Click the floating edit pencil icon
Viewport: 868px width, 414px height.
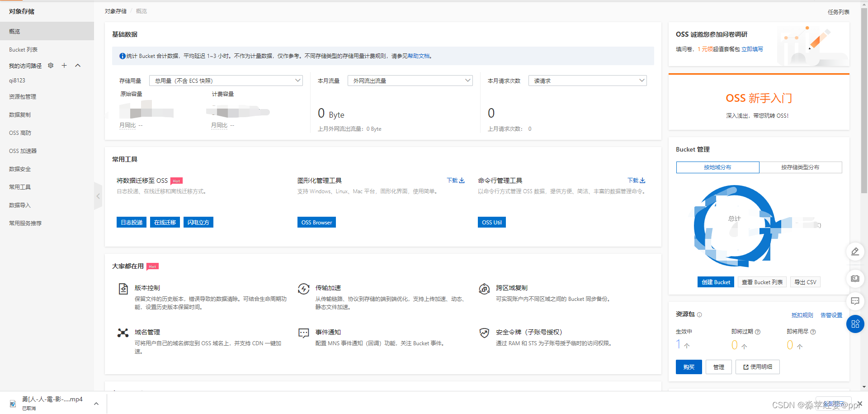[855, 252]
